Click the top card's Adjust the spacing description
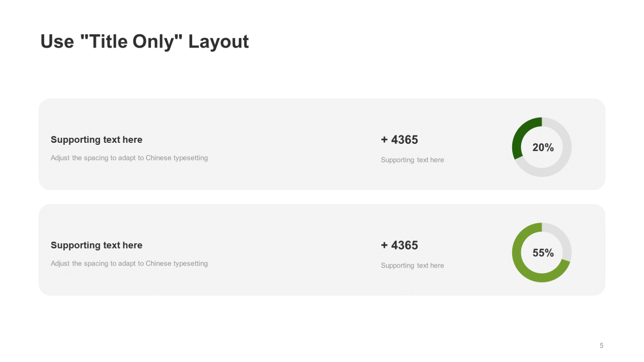Image resolution: width=644 pixels, height=362 pixels. tap(129, 158)
